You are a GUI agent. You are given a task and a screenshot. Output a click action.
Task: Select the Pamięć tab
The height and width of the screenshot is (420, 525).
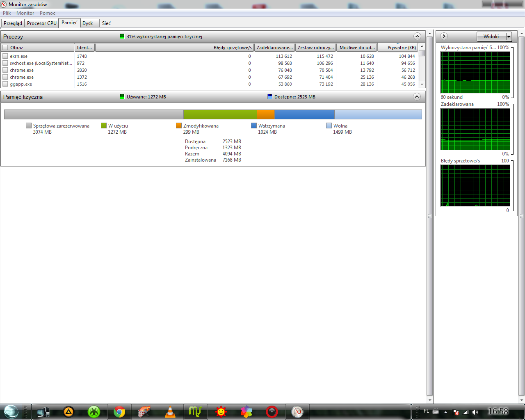(x=69, y=23)
